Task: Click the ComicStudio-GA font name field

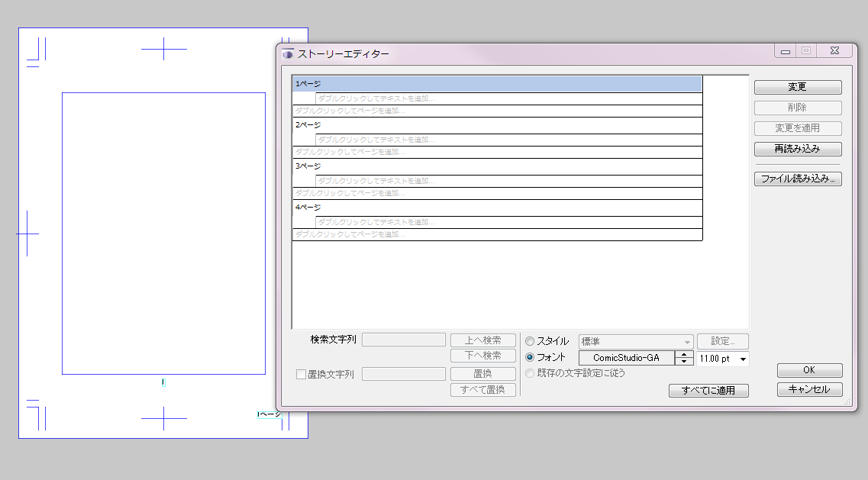Action: pos(626,358)
